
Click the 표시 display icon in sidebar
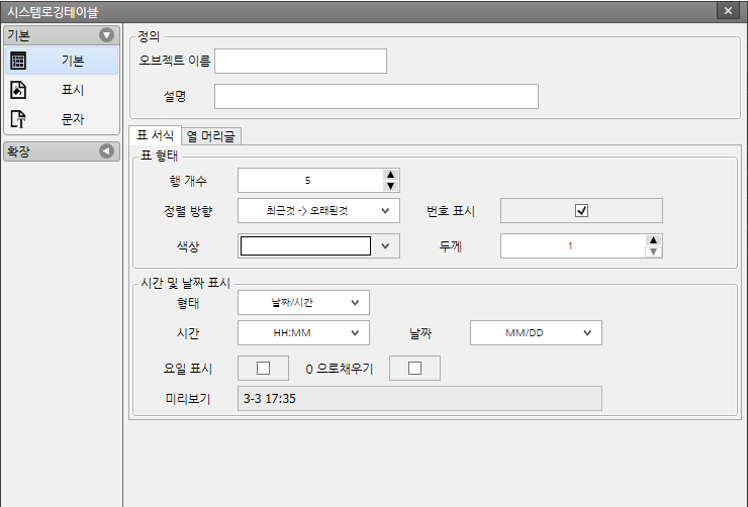pyautogui.click(x=18, y=90)
